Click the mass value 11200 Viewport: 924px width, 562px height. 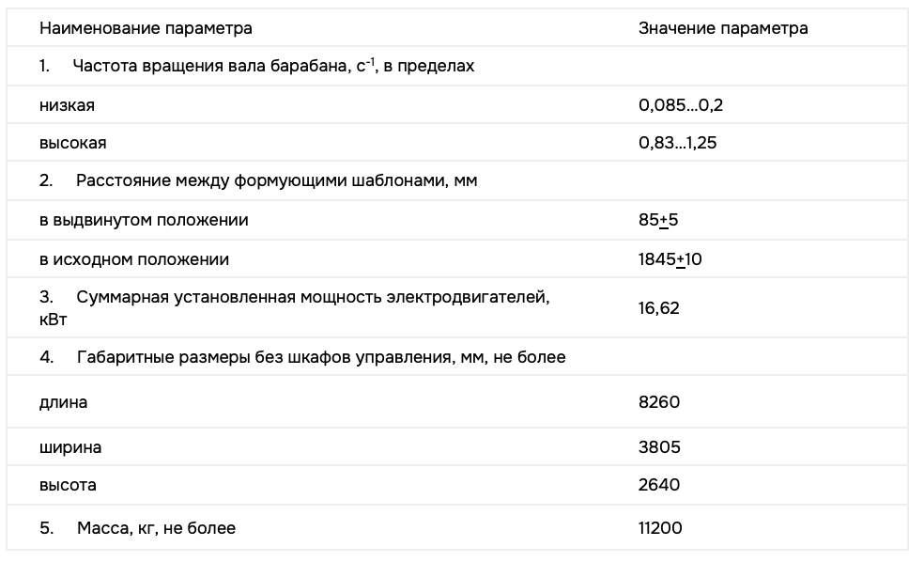(660, 528)
